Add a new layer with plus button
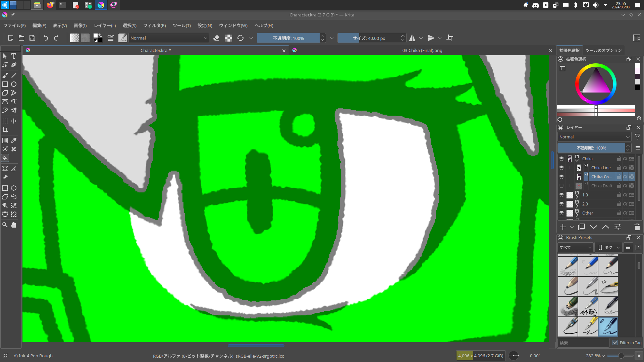 point(563,227)
